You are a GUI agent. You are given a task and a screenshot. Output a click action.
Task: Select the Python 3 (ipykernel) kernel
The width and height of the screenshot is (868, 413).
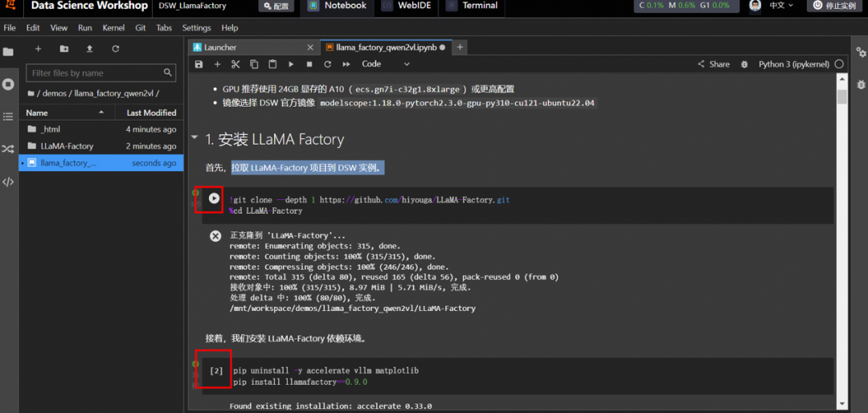pos(794,64)
